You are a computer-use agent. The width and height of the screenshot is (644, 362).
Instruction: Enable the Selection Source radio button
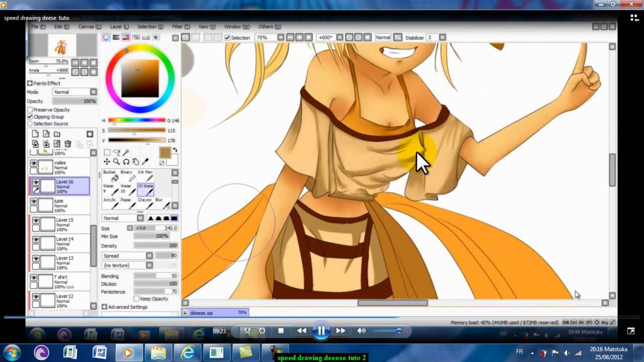coord(30,124)
